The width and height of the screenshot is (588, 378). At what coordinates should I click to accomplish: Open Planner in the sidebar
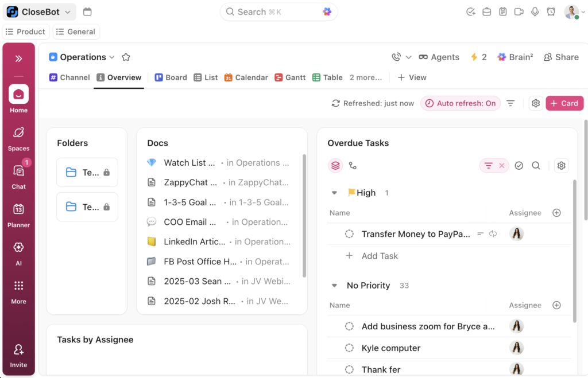18,216
